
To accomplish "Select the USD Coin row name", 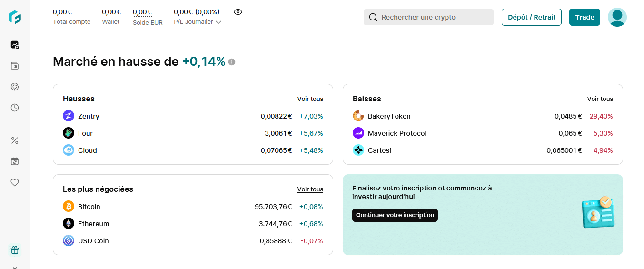I will coord(93,241).
